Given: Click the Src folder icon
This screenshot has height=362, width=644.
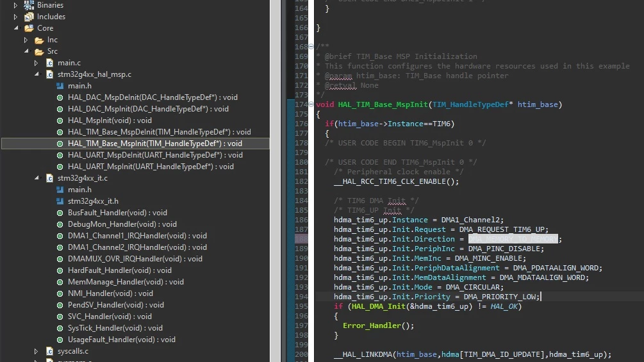Looking at the screenshot, I should [x=39, y=51].
